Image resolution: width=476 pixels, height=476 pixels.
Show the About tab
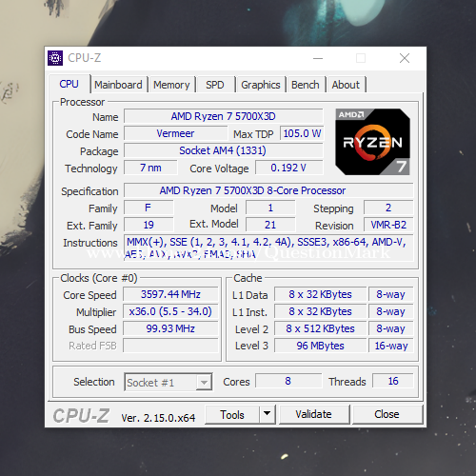pos(346,85)
